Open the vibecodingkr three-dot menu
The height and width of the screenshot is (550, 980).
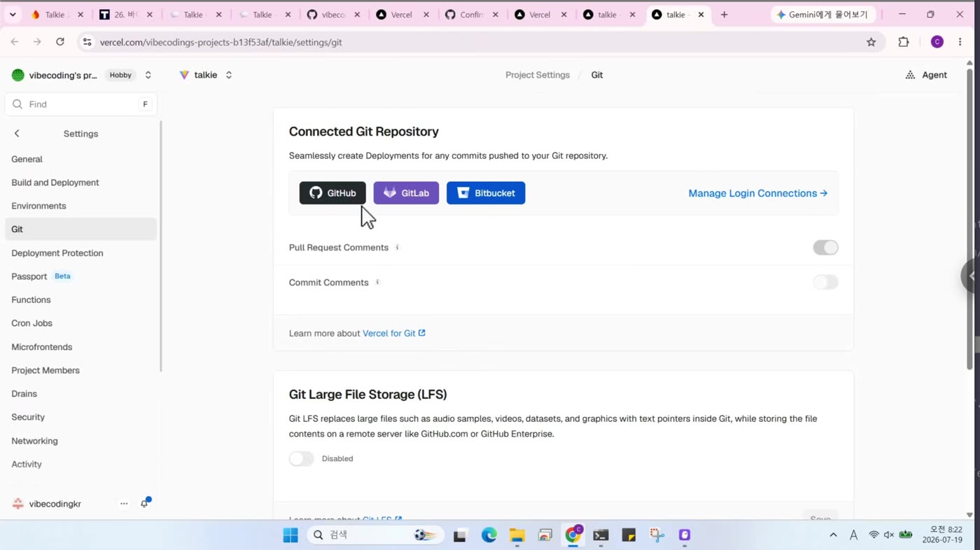click(124, 504)
